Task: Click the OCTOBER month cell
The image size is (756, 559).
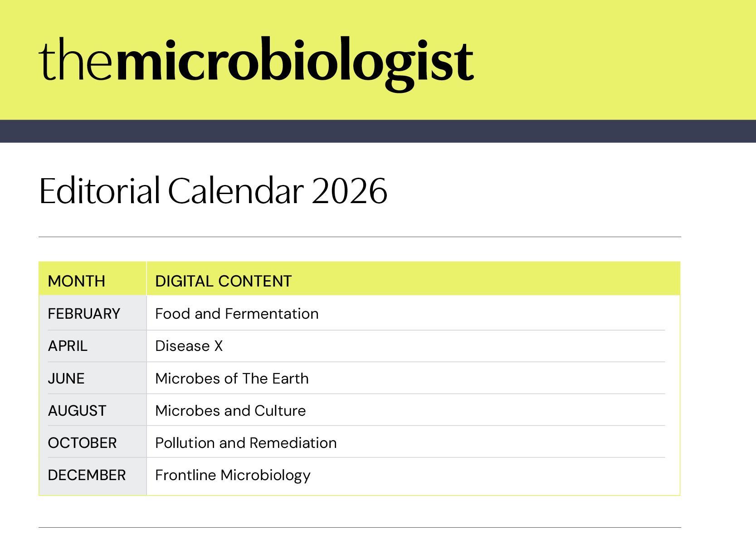Action: tap(82, 443)
